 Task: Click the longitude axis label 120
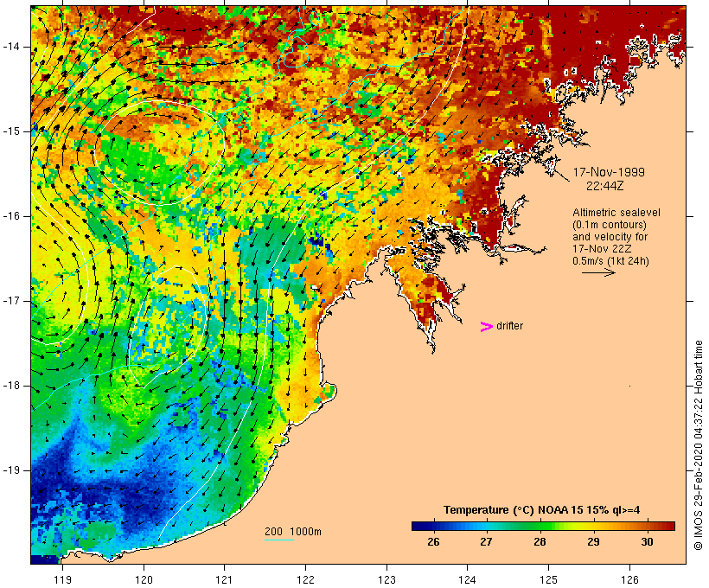point(144,579)
